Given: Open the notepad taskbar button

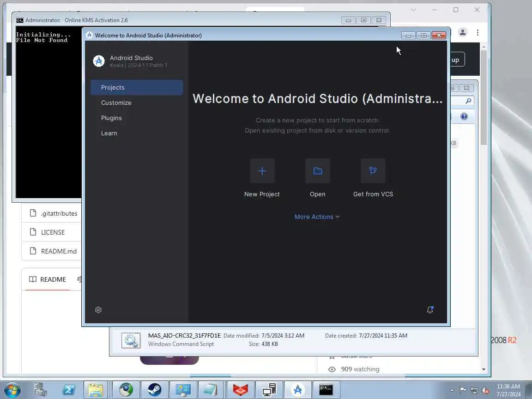Looking at the screenshot, I should [x=211, y=390].
